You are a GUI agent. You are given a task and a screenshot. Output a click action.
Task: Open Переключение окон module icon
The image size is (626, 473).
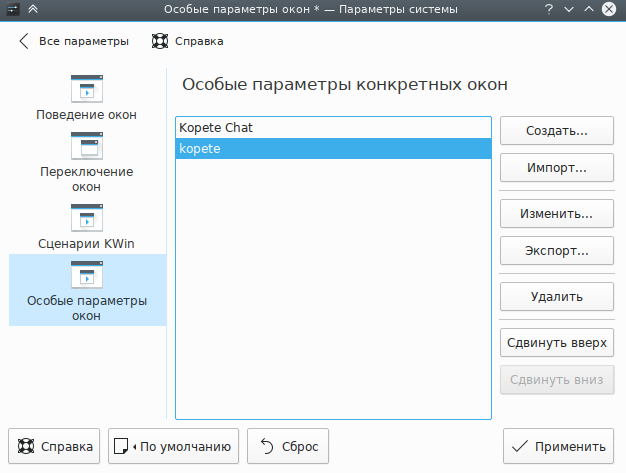(x=86, y=146)
